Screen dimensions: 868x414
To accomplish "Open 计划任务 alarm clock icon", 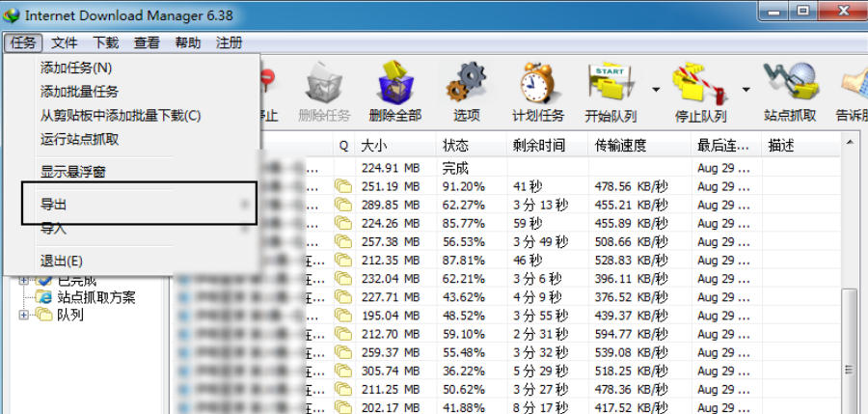I will [x=537, y=83].
